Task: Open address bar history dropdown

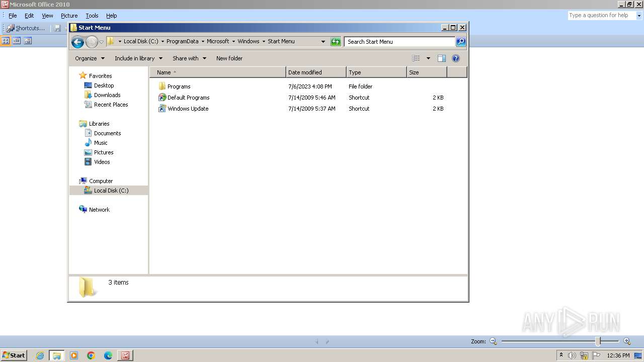Action: pos(323,42)
